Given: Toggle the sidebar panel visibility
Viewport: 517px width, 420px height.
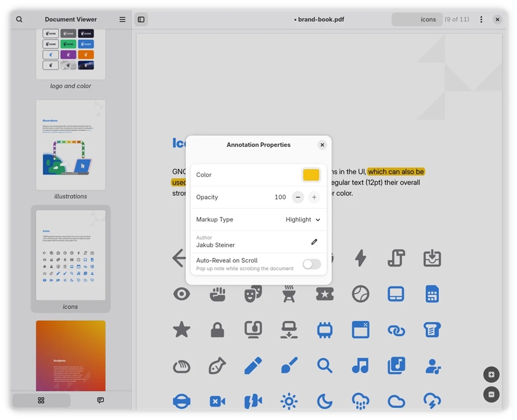Looking at the screenshot, I should pos(141,19).
